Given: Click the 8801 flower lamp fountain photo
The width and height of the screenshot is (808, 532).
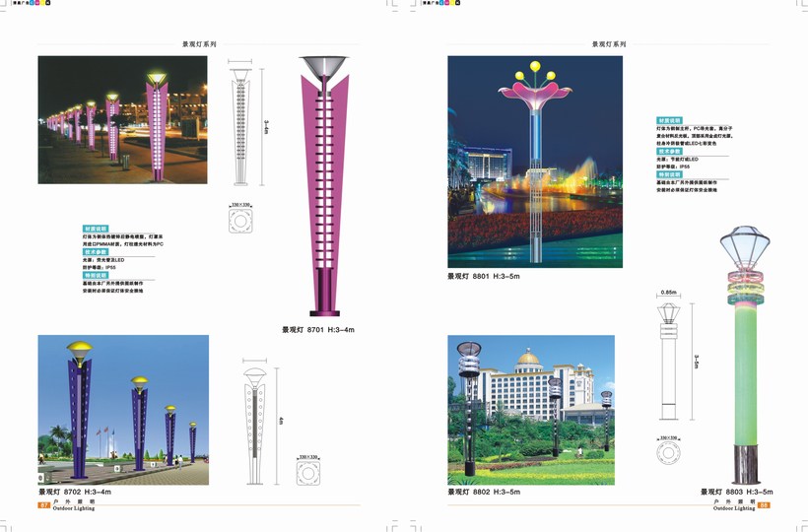Looking at the screenshot, I should [x=535, y=162].
